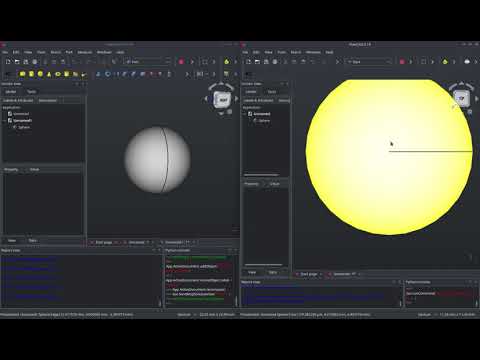Rotate view left with left window cube arrow

tap(206, 99)
